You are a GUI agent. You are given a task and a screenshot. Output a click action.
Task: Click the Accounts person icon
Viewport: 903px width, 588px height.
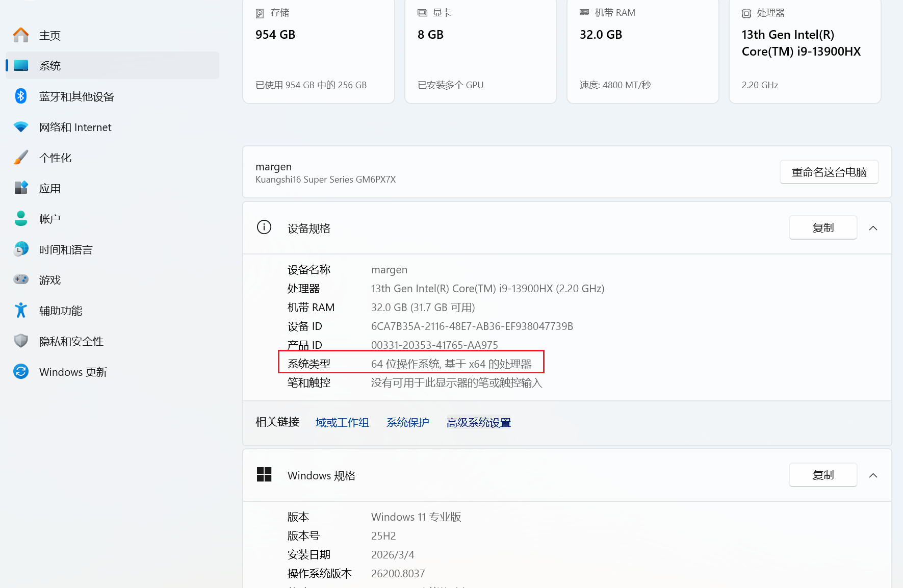(x=21, y=218)
